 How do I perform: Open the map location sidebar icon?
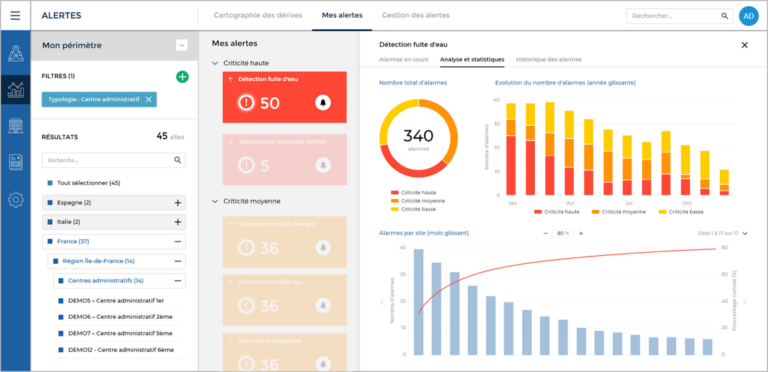click(x=16, y=53)
